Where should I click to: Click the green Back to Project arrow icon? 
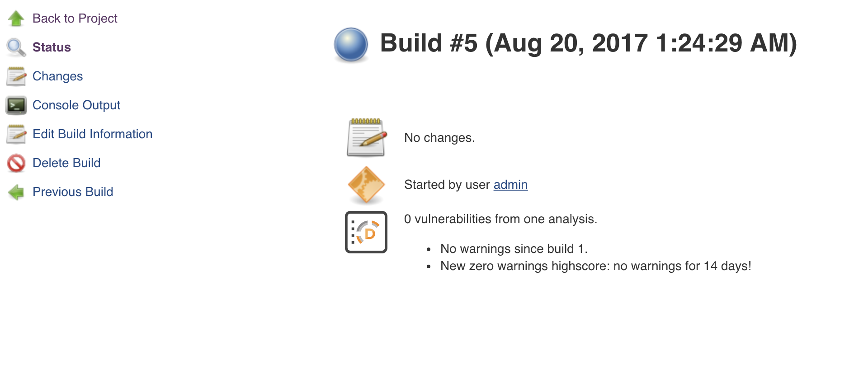[16, 18]
